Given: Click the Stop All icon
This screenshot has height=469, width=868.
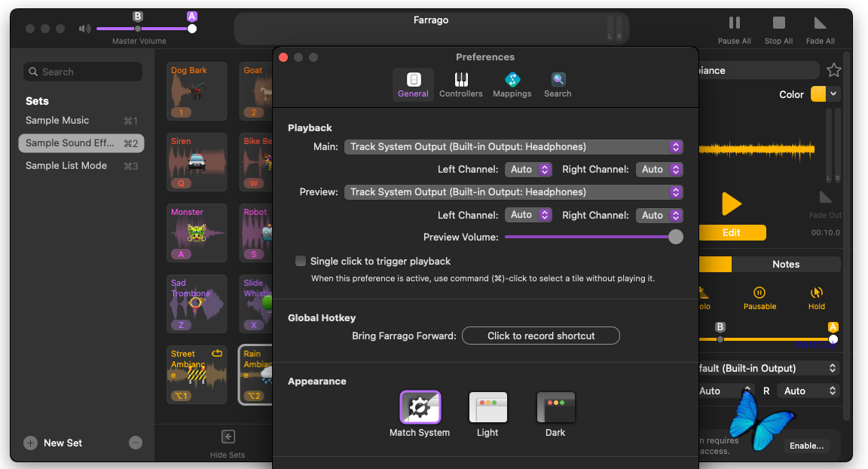Looking at the screenshot, I should pyautogui.click(x=779, y=23).
